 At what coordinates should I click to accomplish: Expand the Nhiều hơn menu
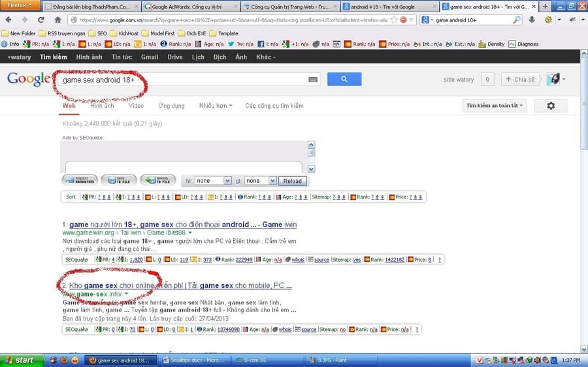click(216, 106)
